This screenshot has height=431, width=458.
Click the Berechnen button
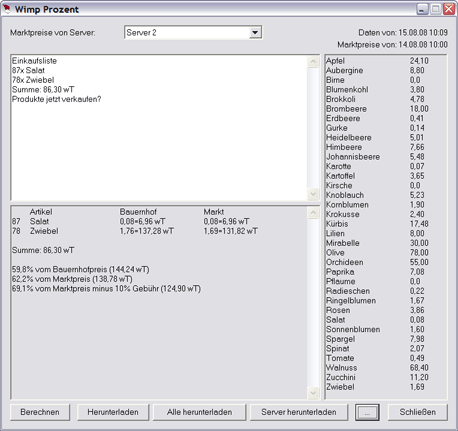point(40,412)
